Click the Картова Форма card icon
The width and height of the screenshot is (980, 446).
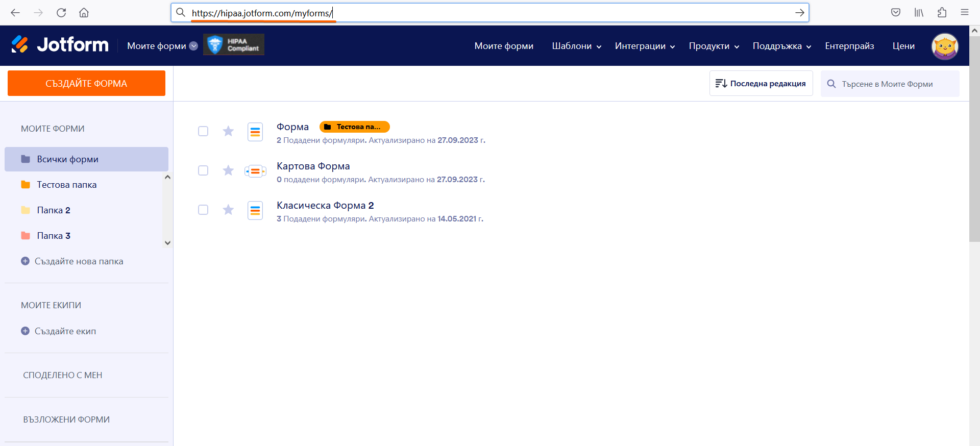point(255,171)
